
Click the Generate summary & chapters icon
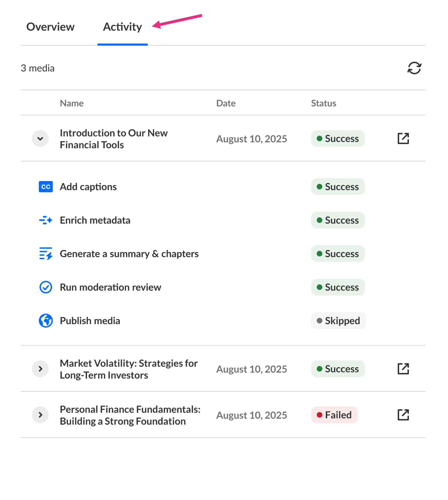click(46, 254)
